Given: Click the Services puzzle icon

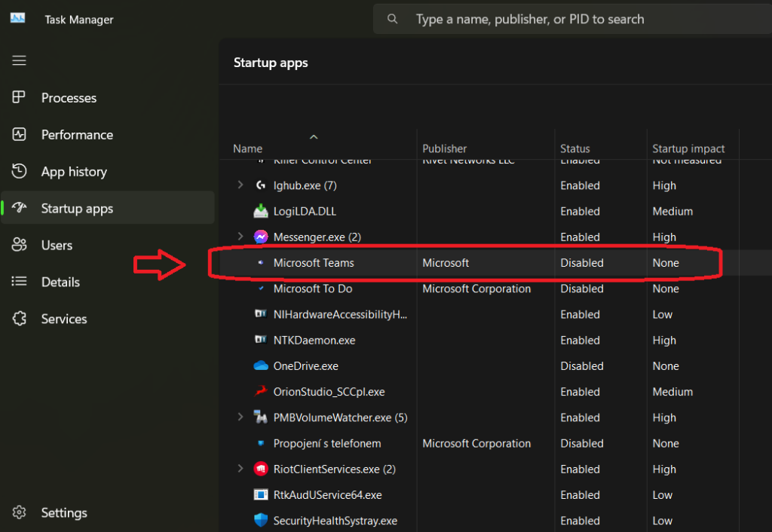Looking at the screenshot, I should coord(19,319).
